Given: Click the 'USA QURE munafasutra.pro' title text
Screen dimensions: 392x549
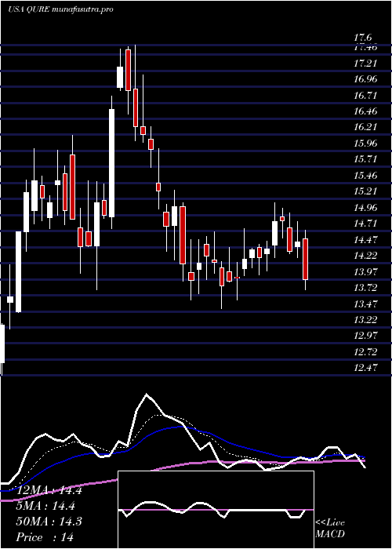Looking at the screenshot, I should coord(60,9).
